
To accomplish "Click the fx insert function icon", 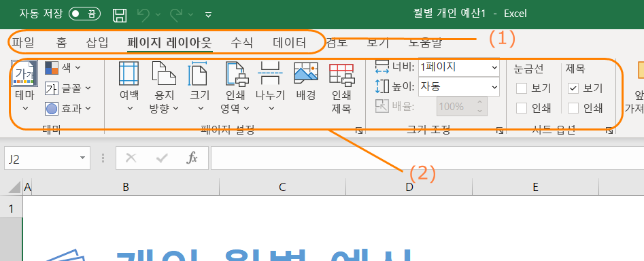I will pyautogui.click(x=192, y=158).
